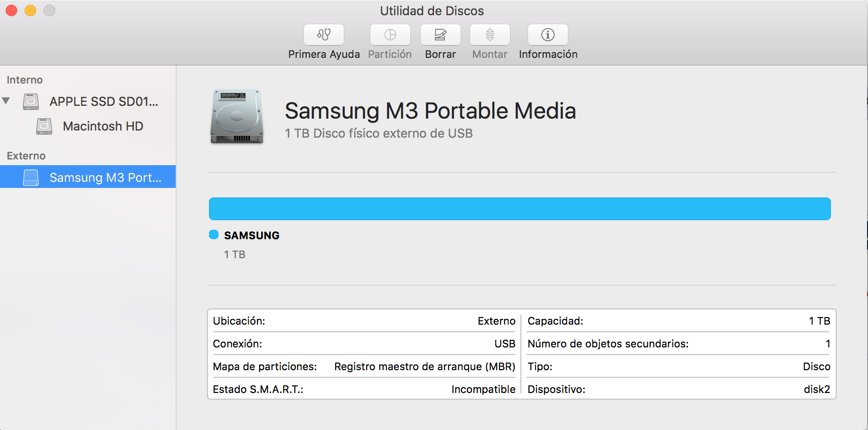The height and width of the screenshot is (430, 868).
Task: Click the Borrar erase disk icon
Action: [x=441, y=35]
